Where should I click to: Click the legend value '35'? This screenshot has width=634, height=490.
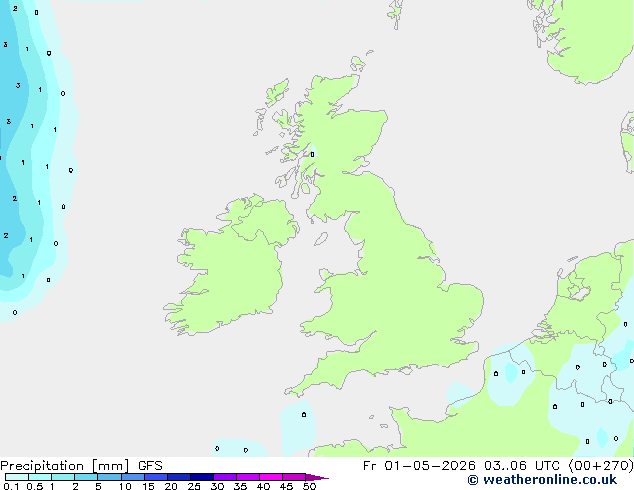point(240,486)
